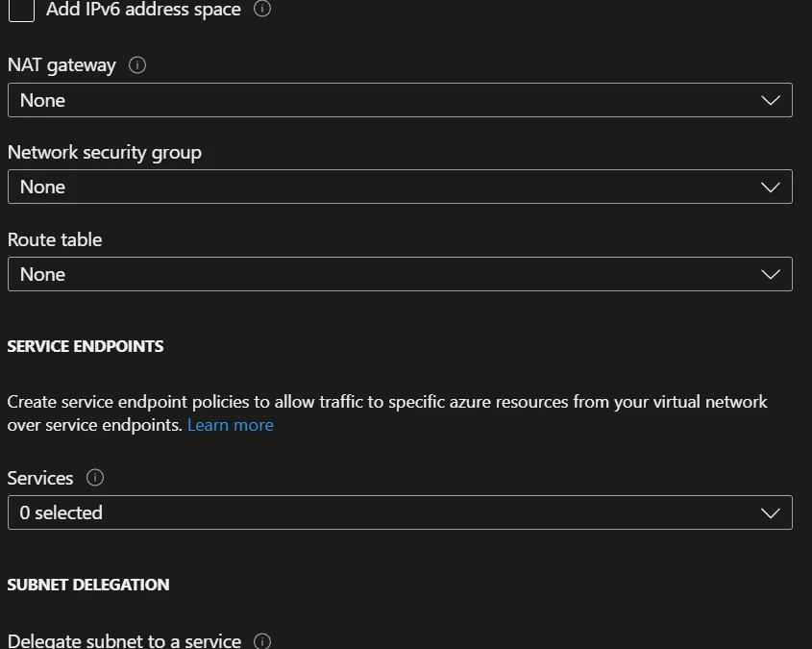The image size is (812, 649).
Task: Follow the Learn more link
Action: [x=231, y=425]
